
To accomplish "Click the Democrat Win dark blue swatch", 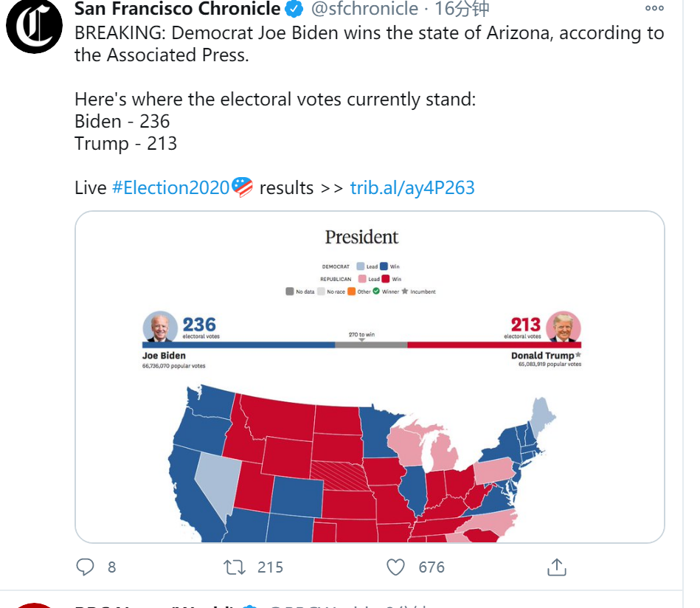I will click(384, 266).
